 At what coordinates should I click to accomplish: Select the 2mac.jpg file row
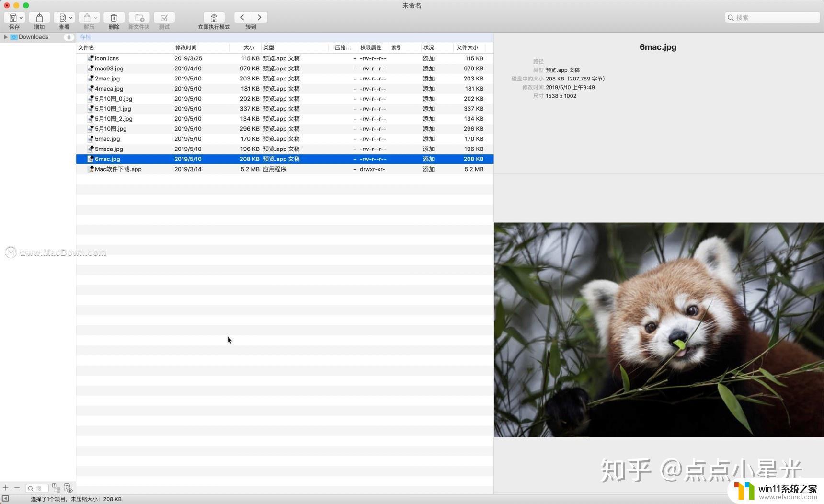click(285, 79)
